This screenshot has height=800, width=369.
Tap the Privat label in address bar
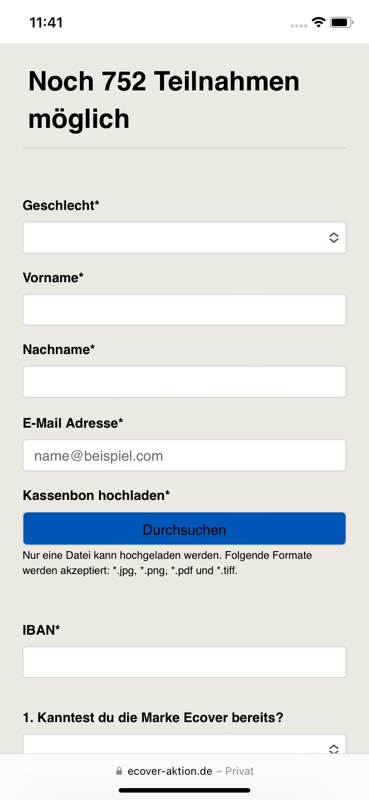[x=239, y=771]
